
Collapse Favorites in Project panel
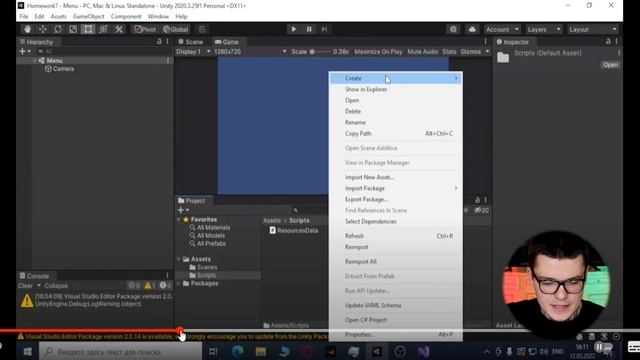tap(179, 220)
